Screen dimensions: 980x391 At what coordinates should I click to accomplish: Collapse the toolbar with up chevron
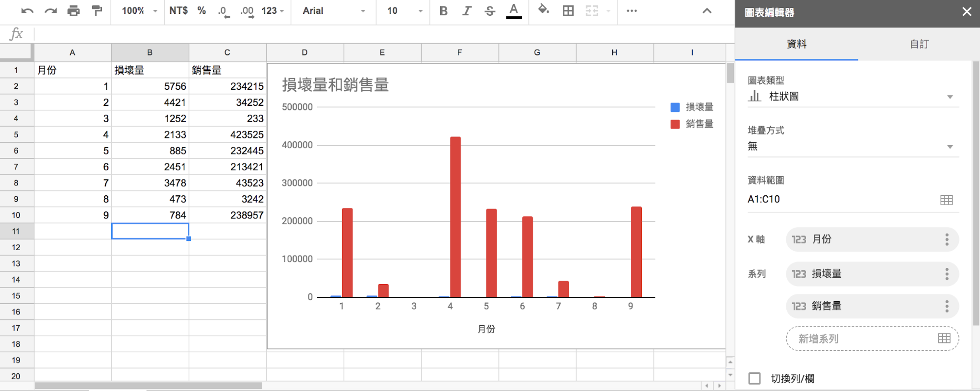point(706,11)
